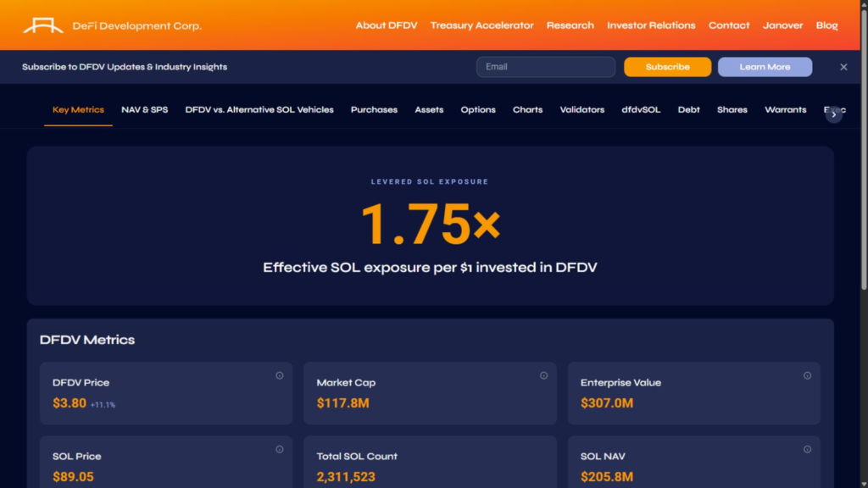Select the dfdvSOL tab
The width and height of the screenshot is (868, 488).
(x=641, y=109)
